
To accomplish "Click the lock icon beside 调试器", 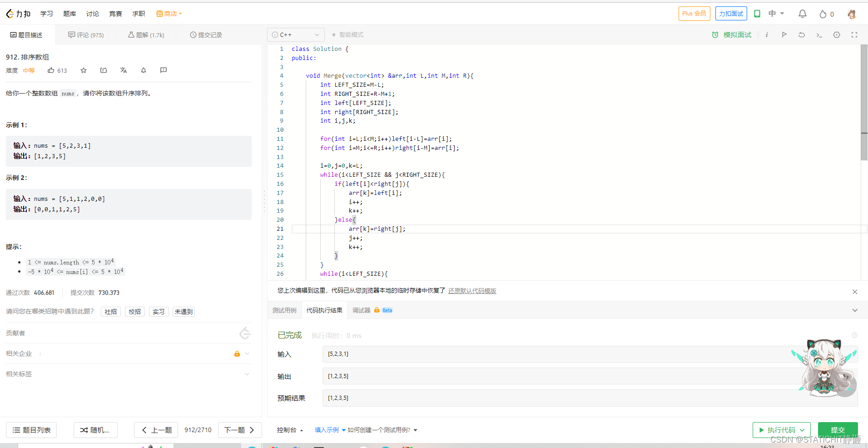I will (377, 310).
